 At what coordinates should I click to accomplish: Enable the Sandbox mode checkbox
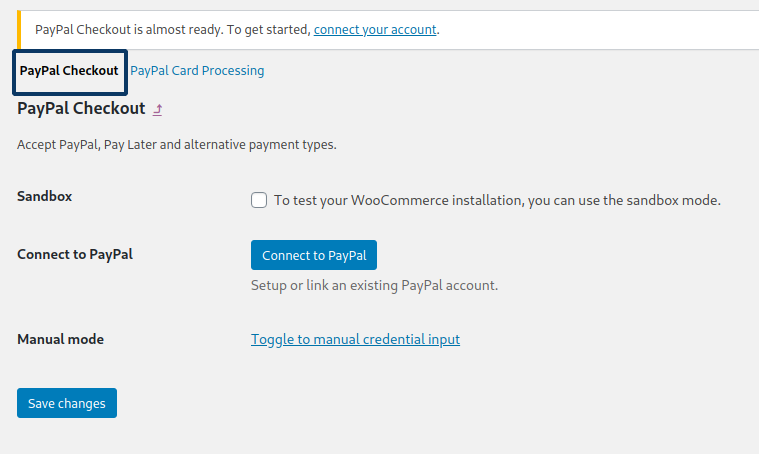click(x=259, y=200)
